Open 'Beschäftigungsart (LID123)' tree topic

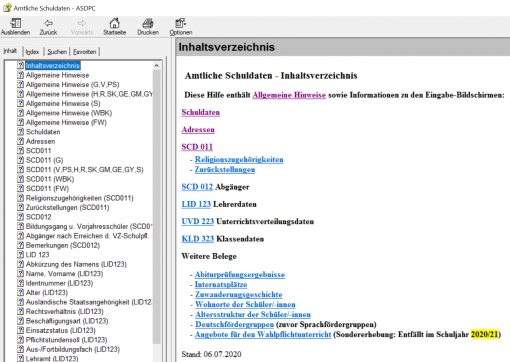point(67,321)
